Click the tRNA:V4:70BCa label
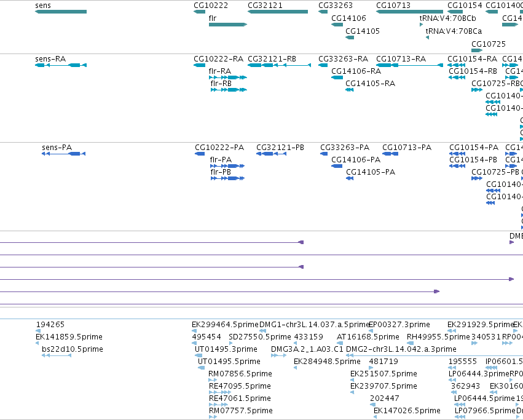This screenshot has width=523, height=420. 454,31
